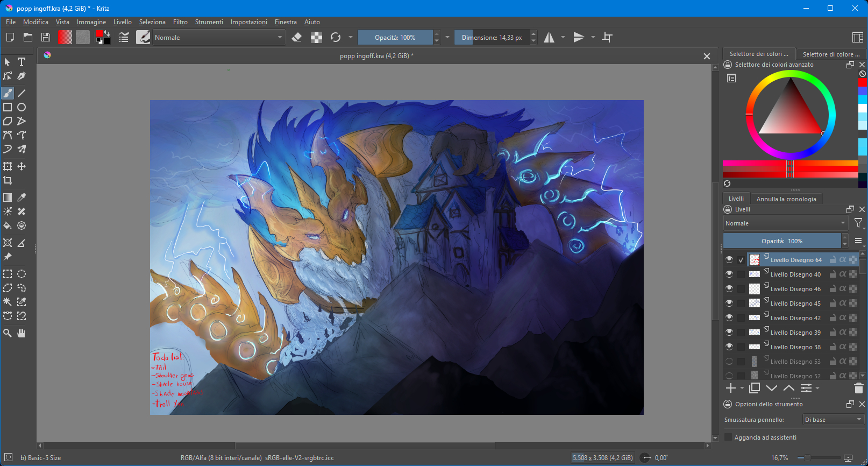The image size is (868, 466).
Task: Pick the Color Sampler eyedropper tool
Action: [x=22, y=197]
